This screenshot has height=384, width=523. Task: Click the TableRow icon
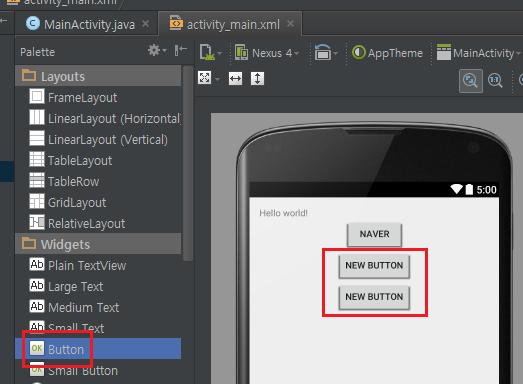(37, 180)
